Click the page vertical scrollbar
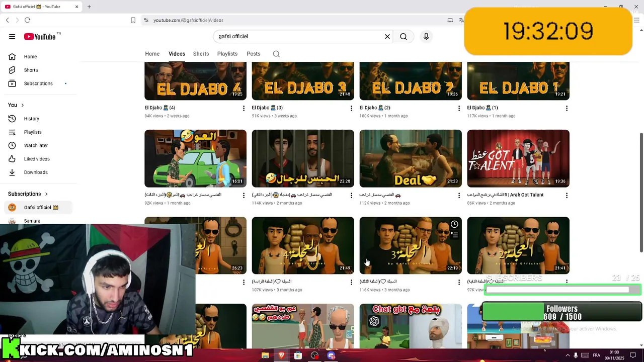 tap(641, 193)
